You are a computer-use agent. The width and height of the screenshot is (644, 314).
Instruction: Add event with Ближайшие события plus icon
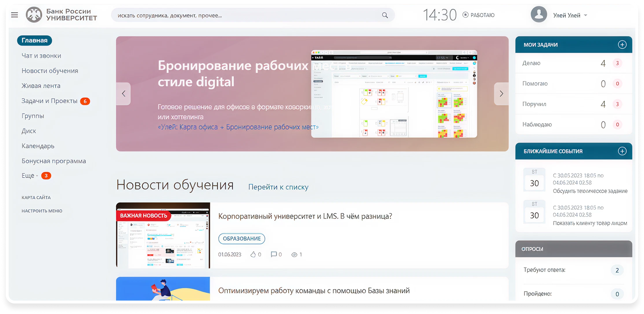622,151
